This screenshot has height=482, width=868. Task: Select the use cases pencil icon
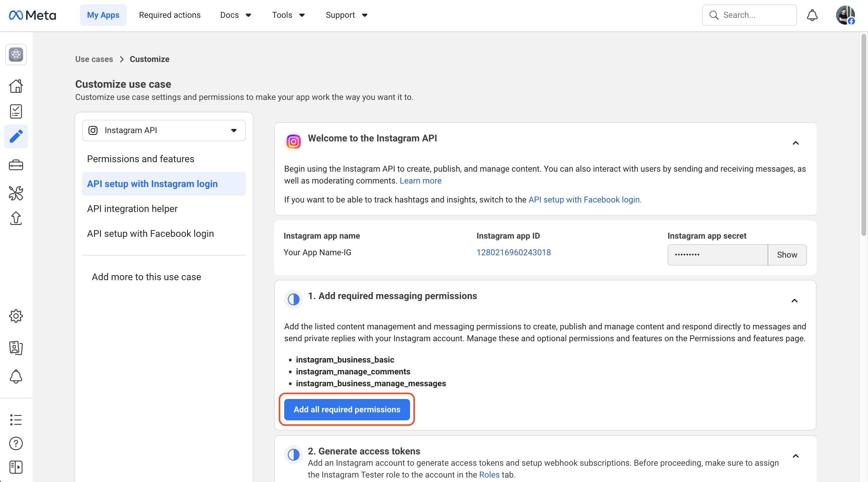coord(16,136)
